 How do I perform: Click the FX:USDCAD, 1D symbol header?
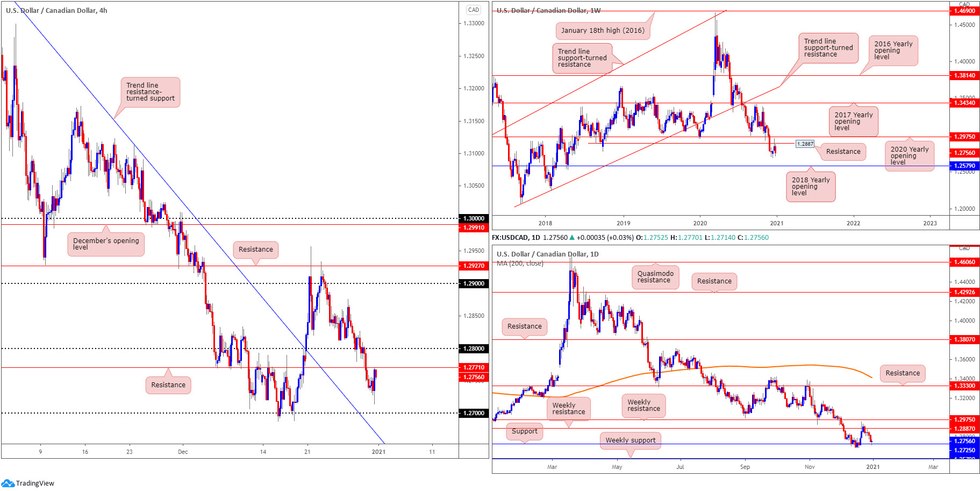[x=516, y=238]
